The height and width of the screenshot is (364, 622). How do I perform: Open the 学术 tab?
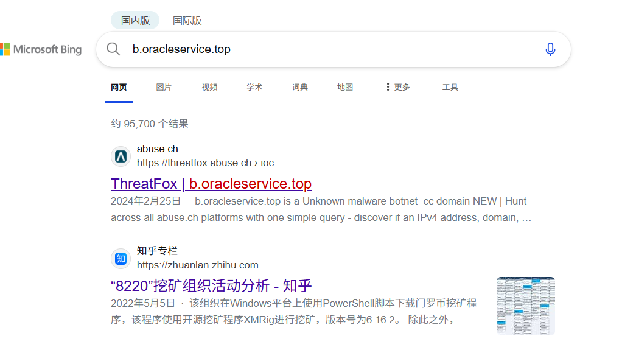254,87
